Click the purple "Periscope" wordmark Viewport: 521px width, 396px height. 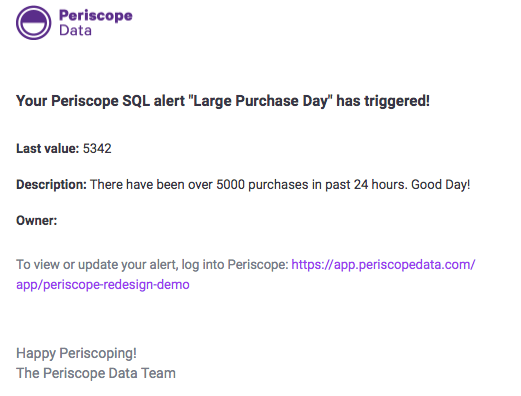click(x=96, y=16)
